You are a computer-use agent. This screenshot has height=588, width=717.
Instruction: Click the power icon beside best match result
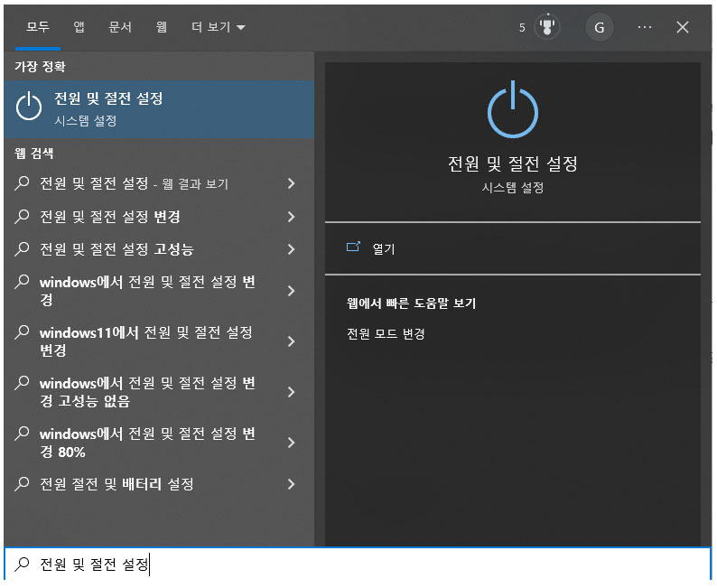pyautogui.click(x=29, y=108)
